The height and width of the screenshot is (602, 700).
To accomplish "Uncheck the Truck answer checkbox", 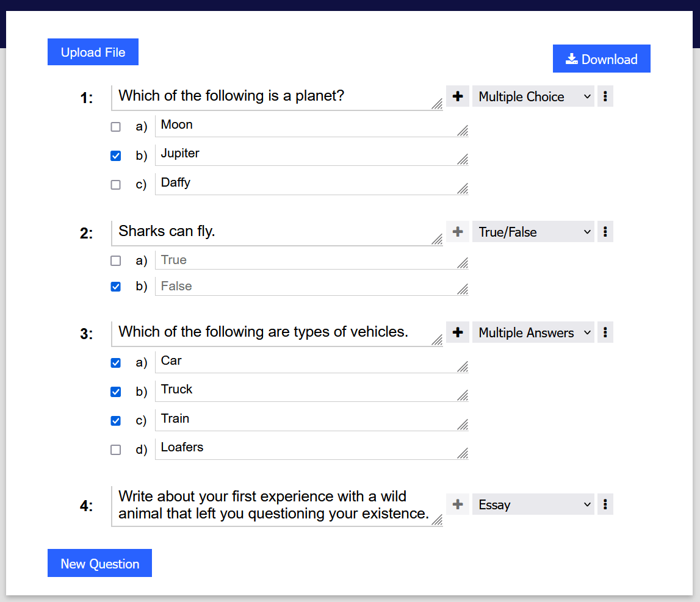I will tap(115, 392).
